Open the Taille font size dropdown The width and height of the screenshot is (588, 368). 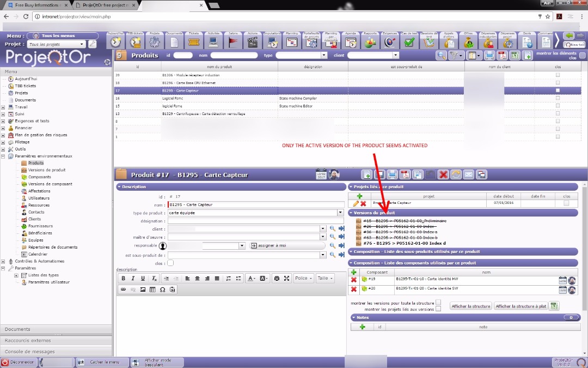pyautogui.click(x=324, y=278)
